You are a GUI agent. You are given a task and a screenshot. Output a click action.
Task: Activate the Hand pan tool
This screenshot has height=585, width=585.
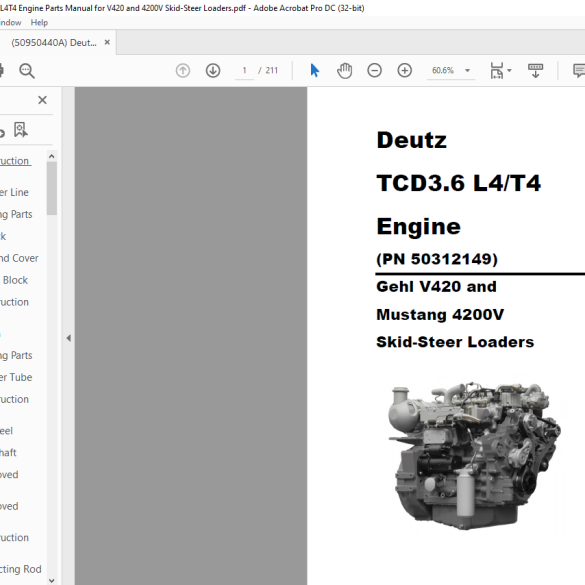[344, 71]
